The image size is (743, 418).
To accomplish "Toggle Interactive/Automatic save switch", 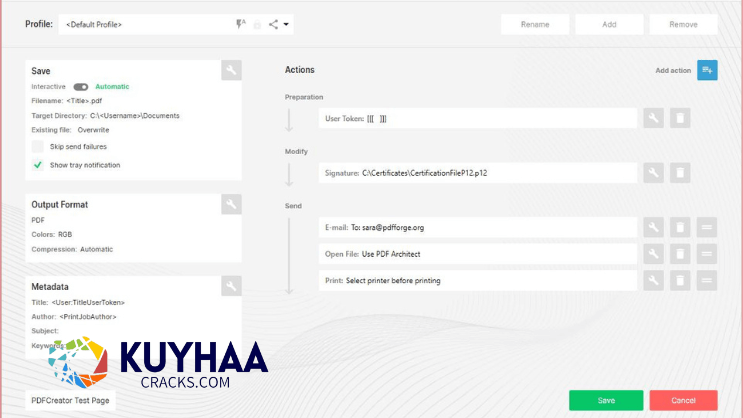I will [x=81, y=87].
